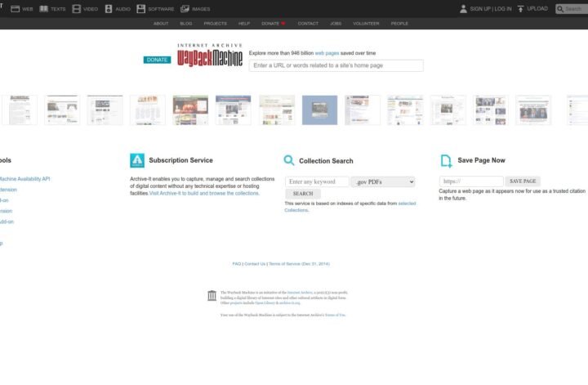Open the Contact menu item
This screenshot has height=385, width=588.
[308, 24]
